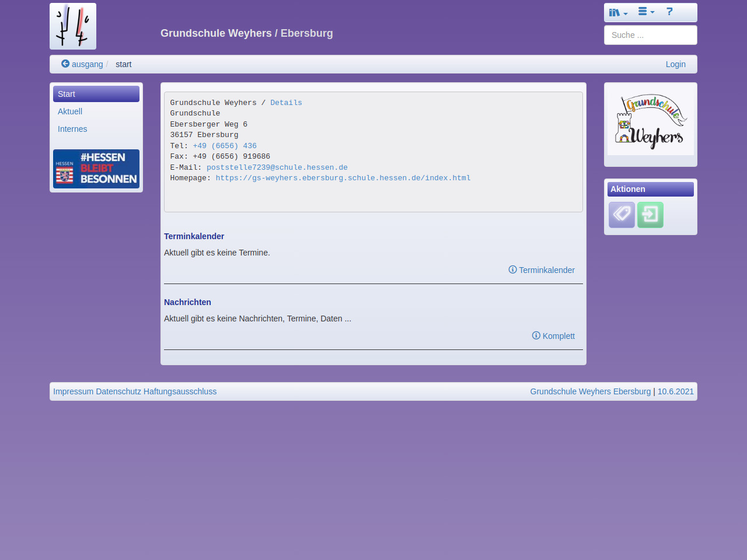Screen dimensions: 747x560
Task: Click the green login arrow action icon
Action: [x=650, y=215]
